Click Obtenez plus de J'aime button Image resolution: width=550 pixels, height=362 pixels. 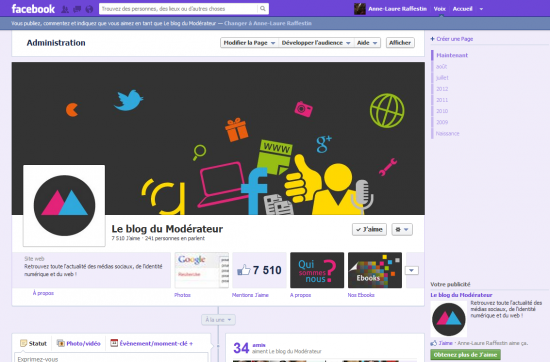[x=465, y=355]
